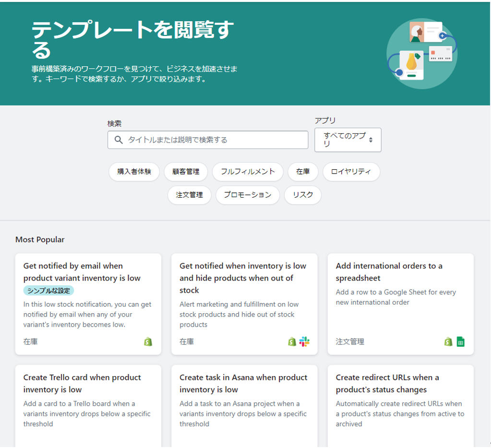Click the magnifier icon in the search field
The image size is (491, 448).
point(119,140)
